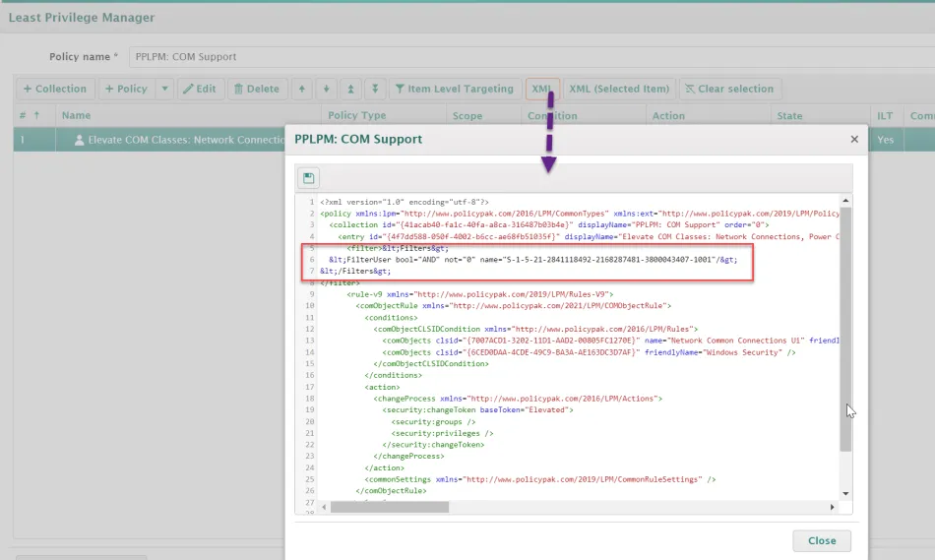935x560 pixels.
Task: Move item down one position arrow
Action: coord(326,89)
